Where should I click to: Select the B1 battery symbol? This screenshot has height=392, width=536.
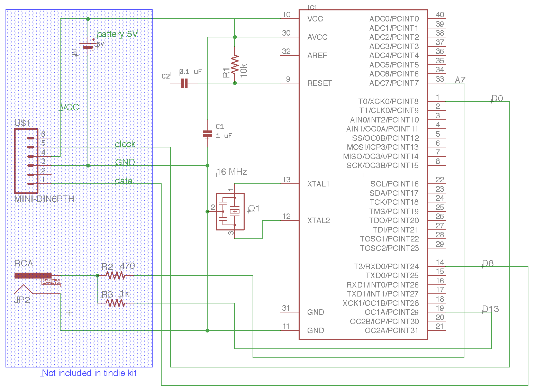pos(88,46)
